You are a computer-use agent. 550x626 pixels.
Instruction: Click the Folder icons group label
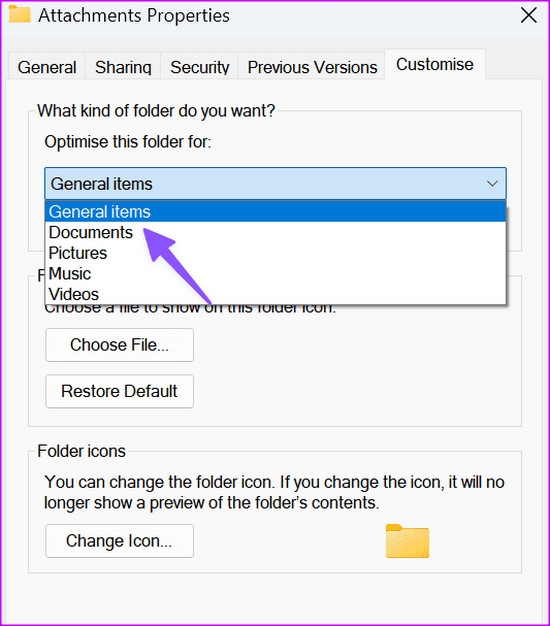pyautogui.click(x=81, y=451)
